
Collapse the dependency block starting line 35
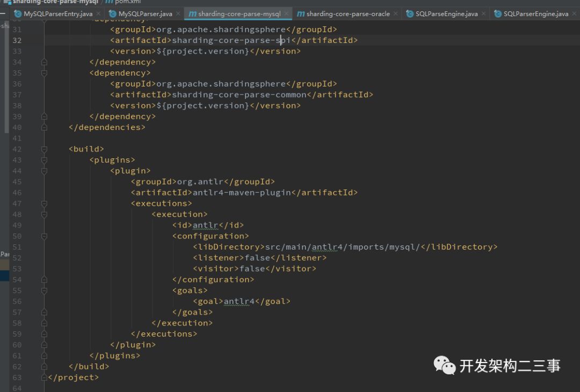(45, 73)
